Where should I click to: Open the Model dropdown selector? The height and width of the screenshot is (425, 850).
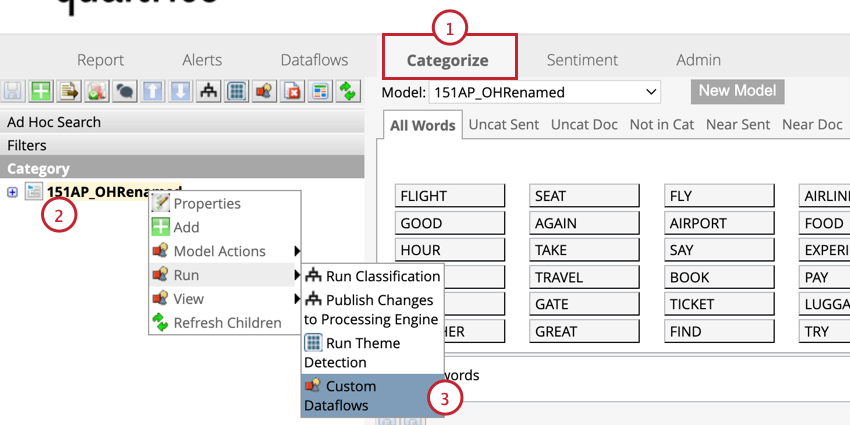tap(545, 92)
